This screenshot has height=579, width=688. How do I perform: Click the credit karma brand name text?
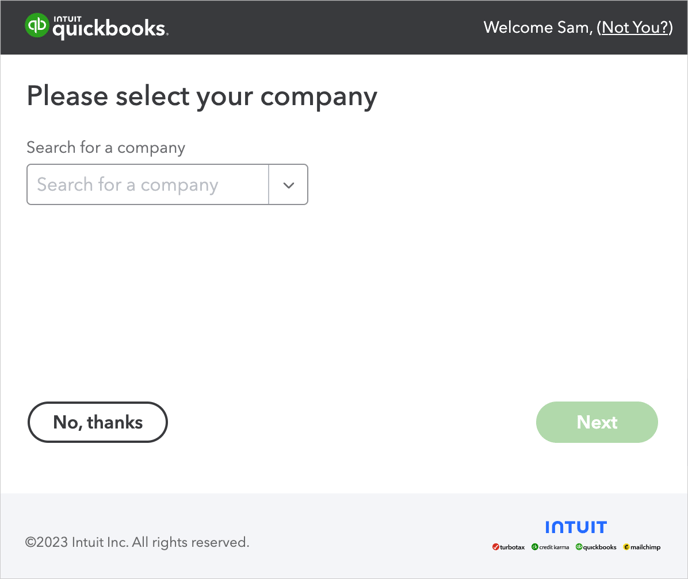555,548
